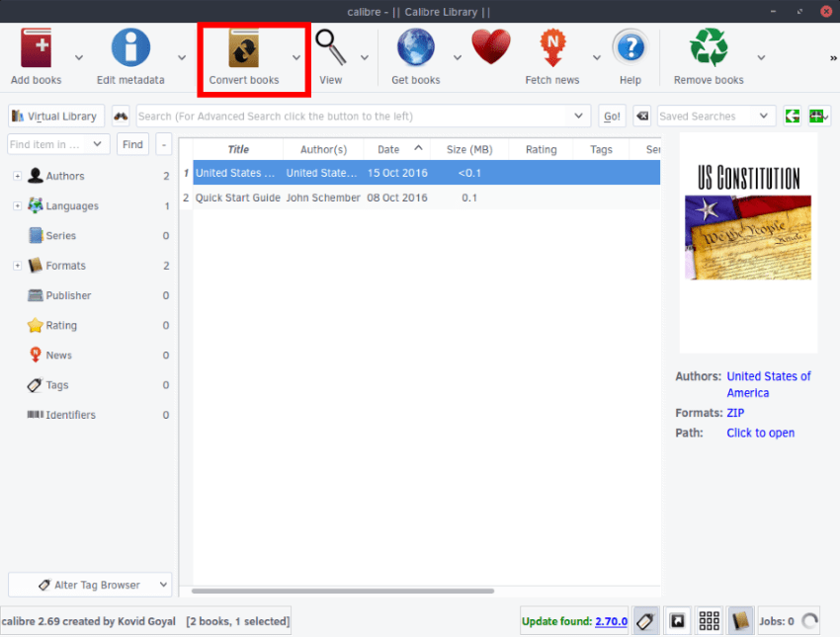Click the ZIP format link
The image size is (840, 637).
pyautogui.click(x=735, y=413)
